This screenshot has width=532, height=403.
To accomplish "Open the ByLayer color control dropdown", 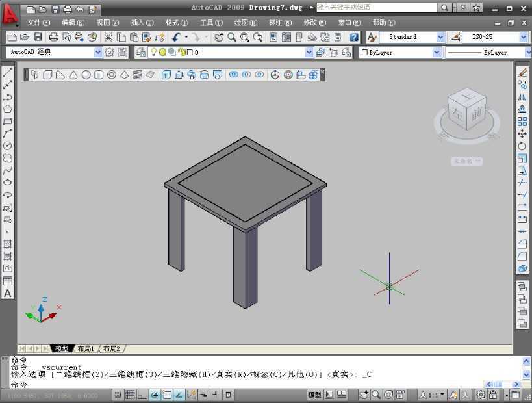I will pyautogui.click(x=437, y=52).
